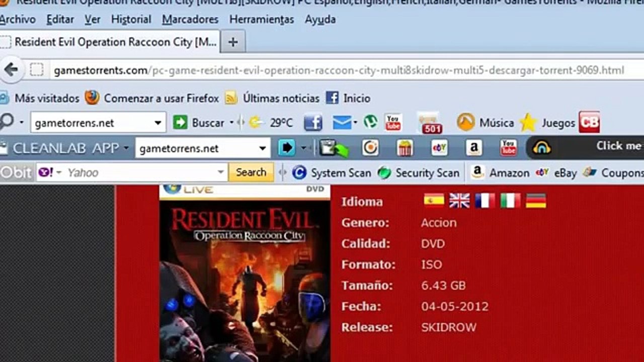Click the Firefox icon bookmark
Viewport: 644px width, 362px height.
[x=92, y=98]
